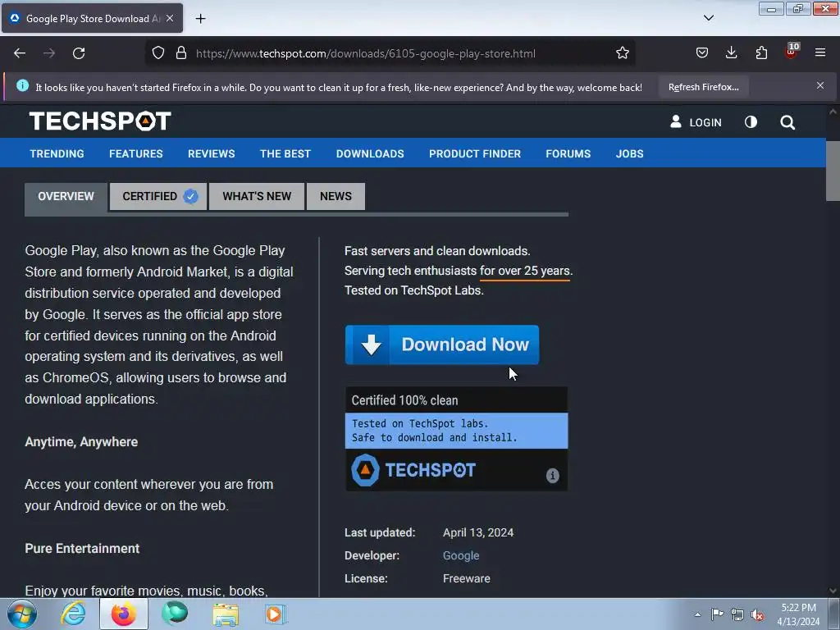
Task: Click the page vertical scrollbar thumb
Action: click(x=833, y=171)
